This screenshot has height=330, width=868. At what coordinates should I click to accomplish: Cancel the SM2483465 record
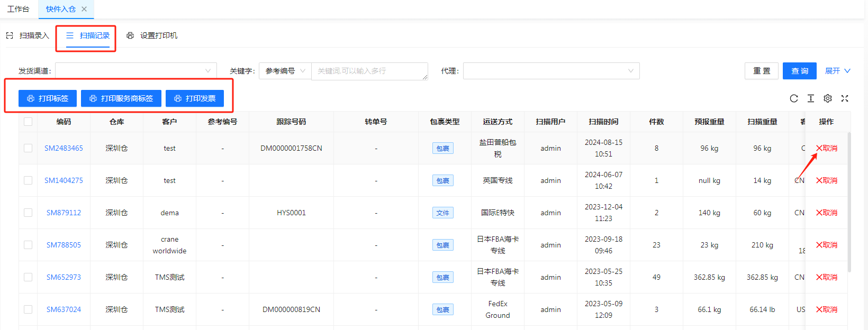click(827, 148)
